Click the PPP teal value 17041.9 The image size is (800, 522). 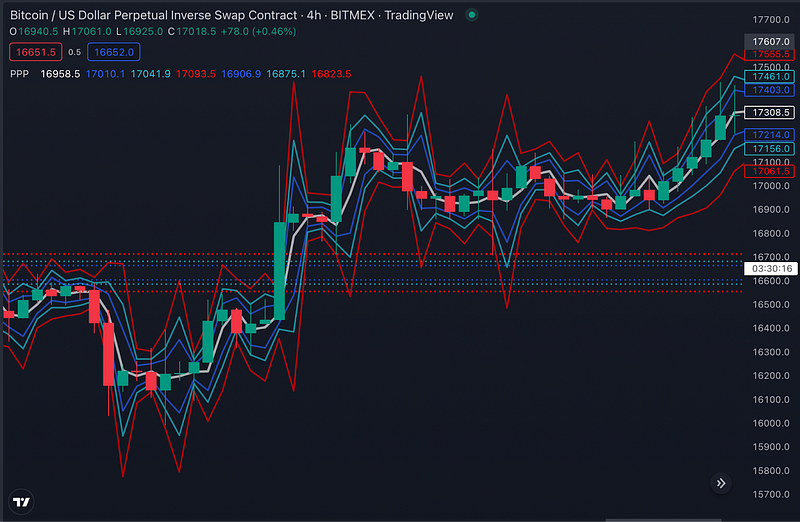pos(151,74)
